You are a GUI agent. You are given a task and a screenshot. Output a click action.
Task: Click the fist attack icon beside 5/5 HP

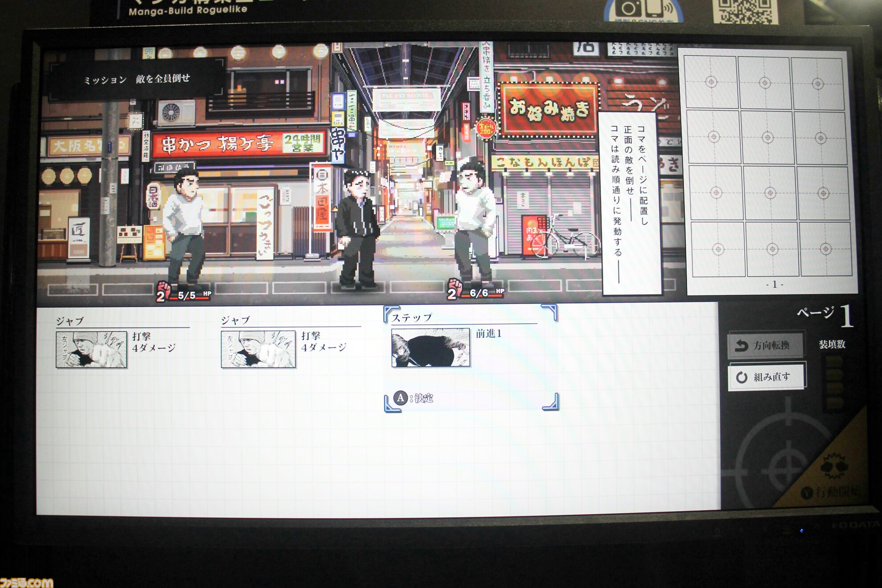pos(163,292)
